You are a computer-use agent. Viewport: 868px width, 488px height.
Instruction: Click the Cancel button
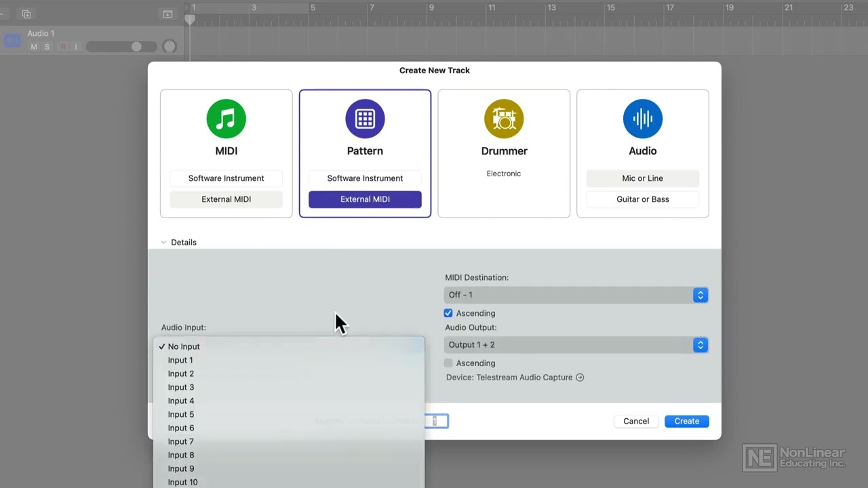point(636,421)
